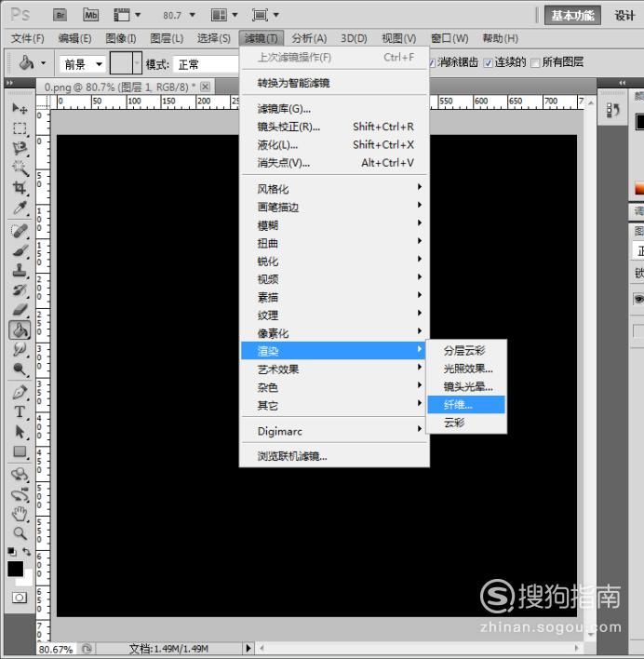The height and width of the screenshot is (659, 644).
Task: Select the Crop tool
Action: pos(20,187)
